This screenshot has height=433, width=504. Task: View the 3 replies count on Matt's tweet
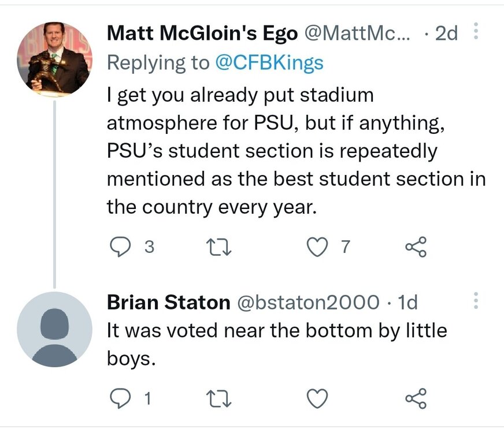(148, 246)
